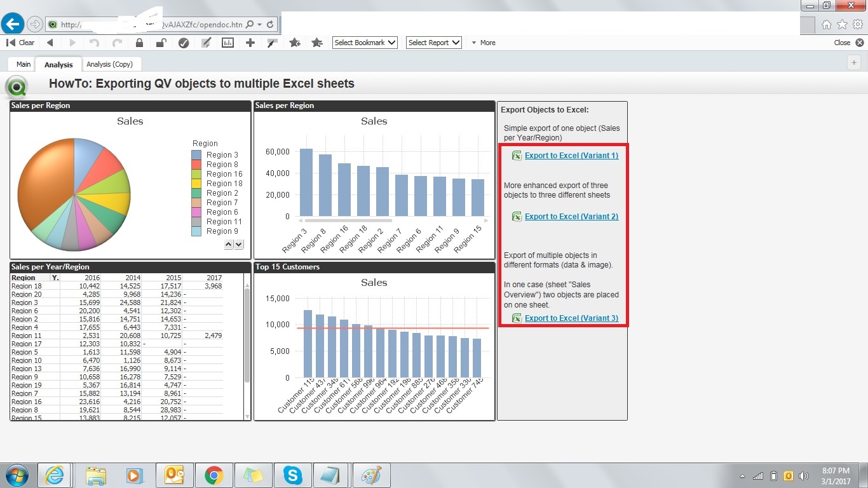Viewport: 868px width, 488px height.
Task: Click the Region column header in the table
Action: (x=24, y=278)
